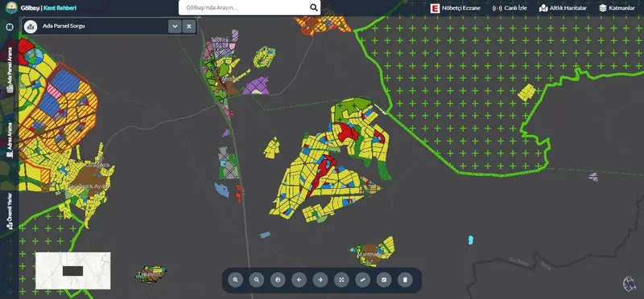Click the Tepeyurt settlement label

150,274
